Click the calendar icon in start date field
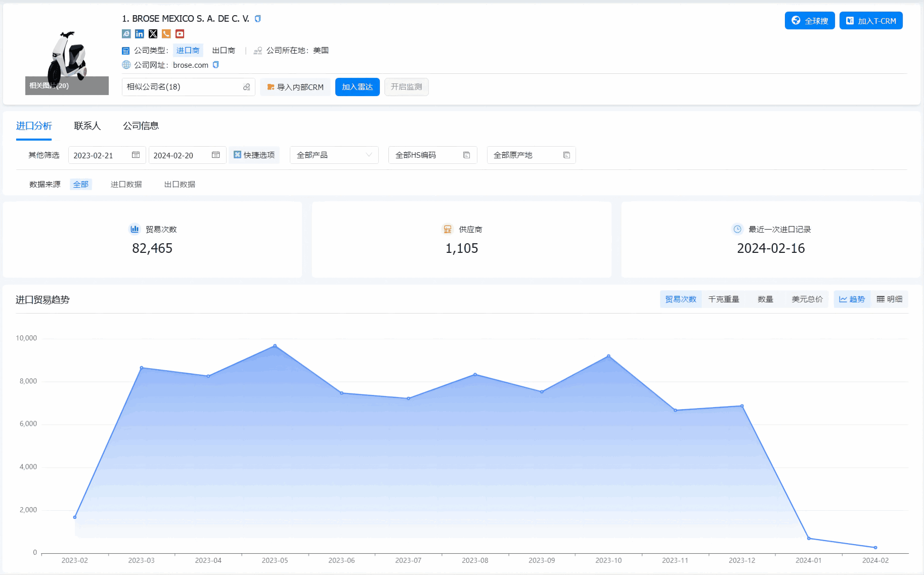This screenshot has height=575, width=924. [136, 155]
